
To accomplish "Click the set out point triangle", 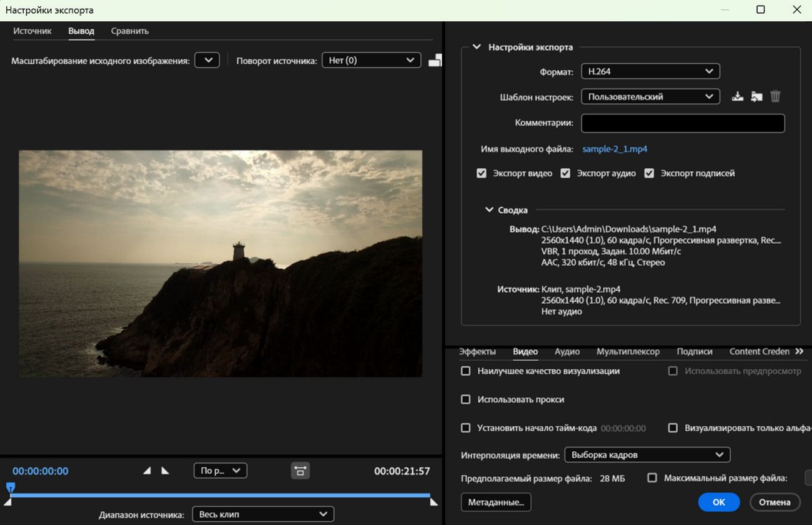I will coord(165,471).
